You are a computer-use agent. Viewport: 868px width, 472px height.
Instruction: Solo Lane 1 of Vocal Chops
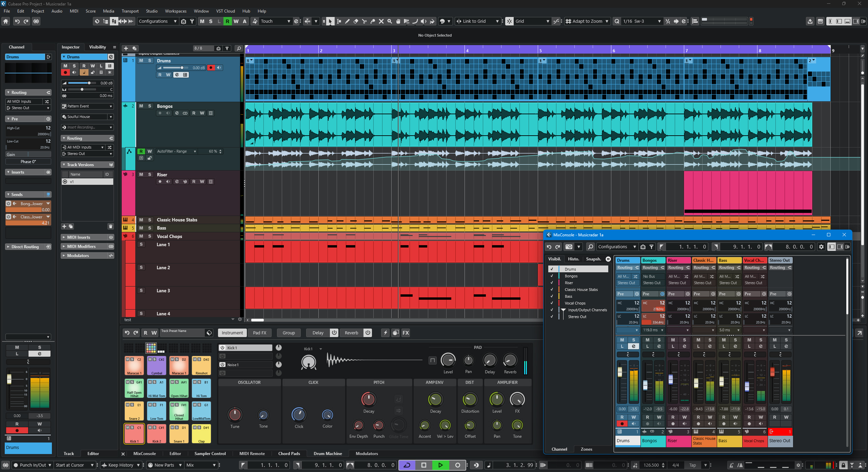(x=141, y=244)
